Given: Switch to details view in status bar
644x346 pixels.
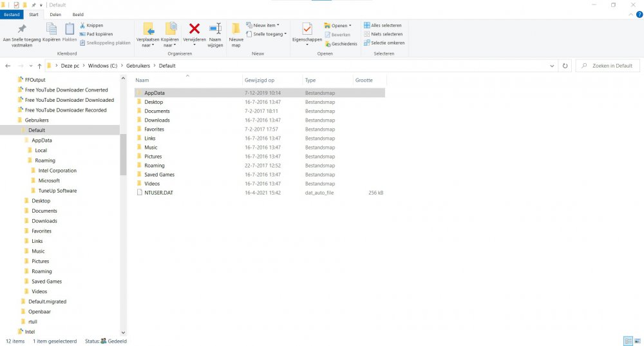Looking at the screenshot, I should 627,341.
